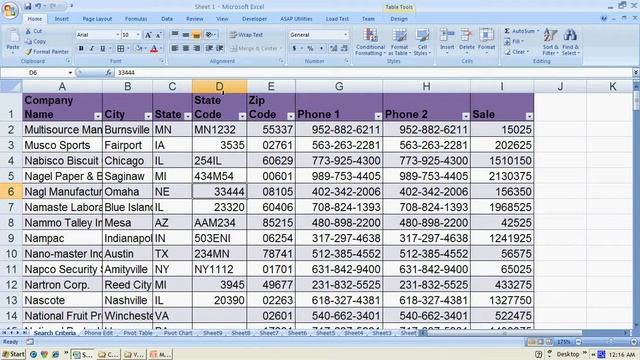Open the Table Tools Design tab

(x=399, y=19)
